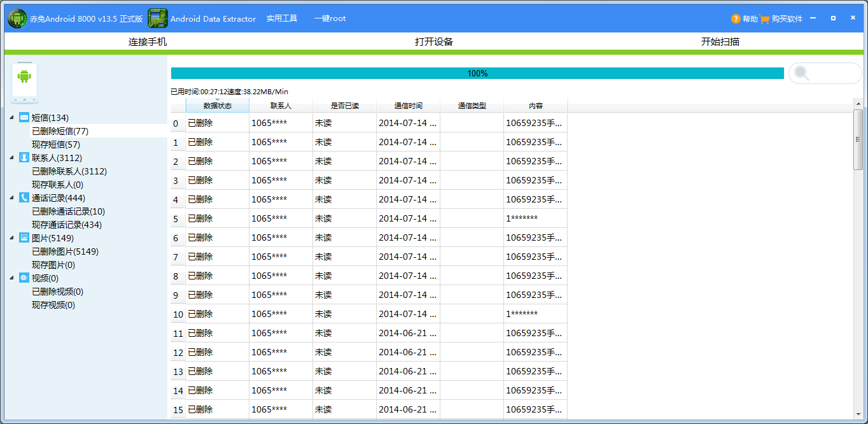This screenshot has width=868, height=424.
Task: Collapse the 短信(134) tree node
Action: [11, 118]
